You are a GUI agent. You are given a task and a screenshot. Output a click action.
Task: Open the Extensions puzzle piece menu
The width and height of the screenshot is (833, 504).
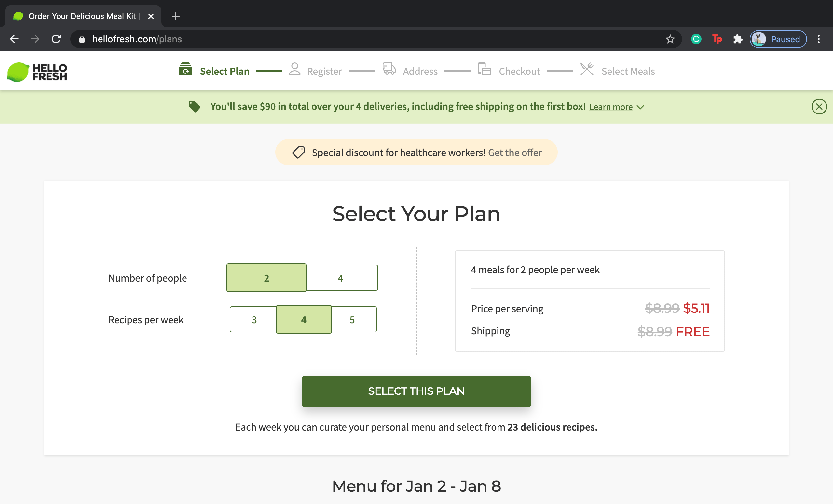(738, 39)
